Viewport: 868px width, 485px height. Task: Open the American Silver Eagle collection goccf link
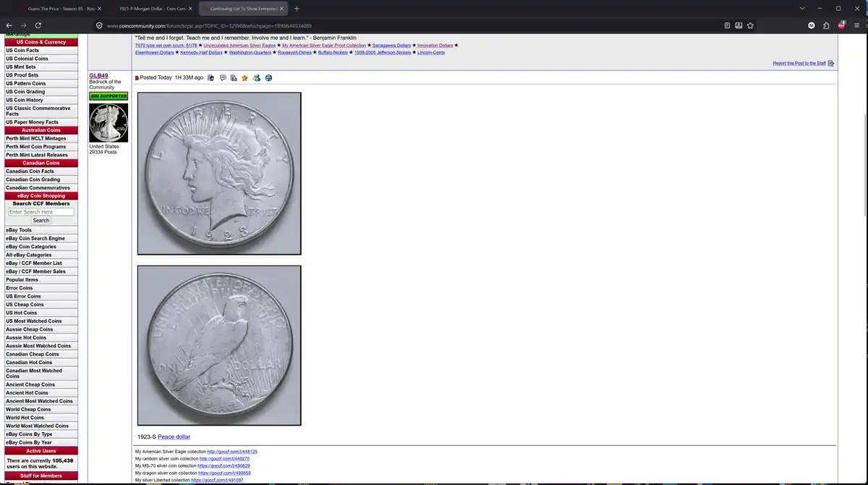coord(232,452)
